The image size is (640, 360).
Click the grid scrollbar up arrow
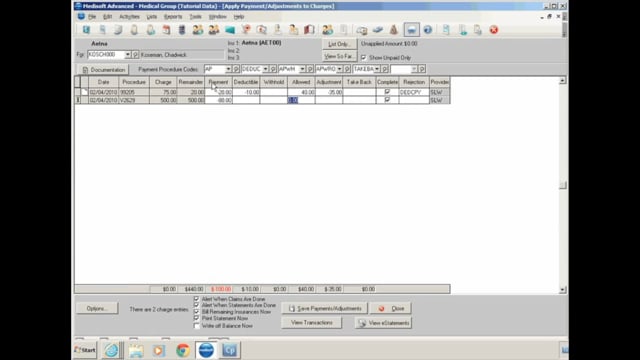(x=562, y=81)
